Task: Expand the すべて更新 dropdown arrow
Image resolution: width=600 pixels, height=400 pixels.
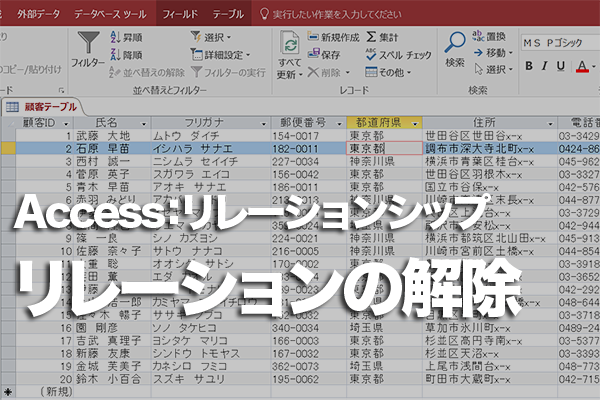Action: (300, 75)
